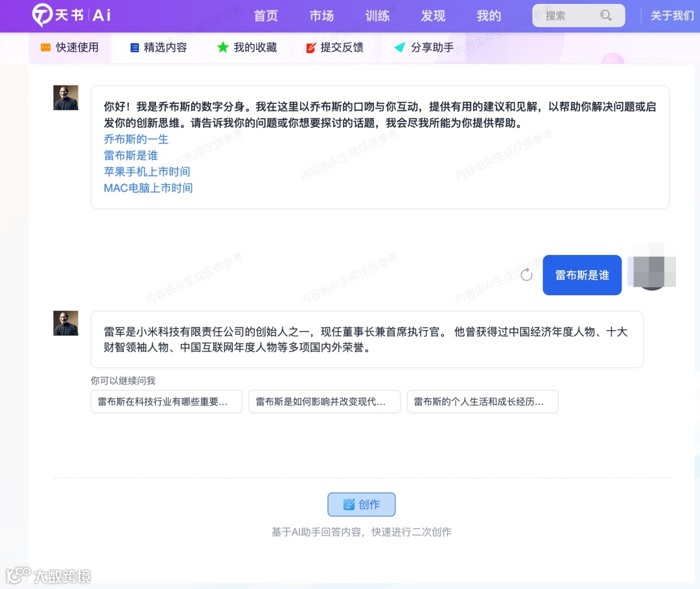The height and width of the screenshot is (589, 700).
Task: Click the Jobs avatar beside the greeting message
Action: 65,97
